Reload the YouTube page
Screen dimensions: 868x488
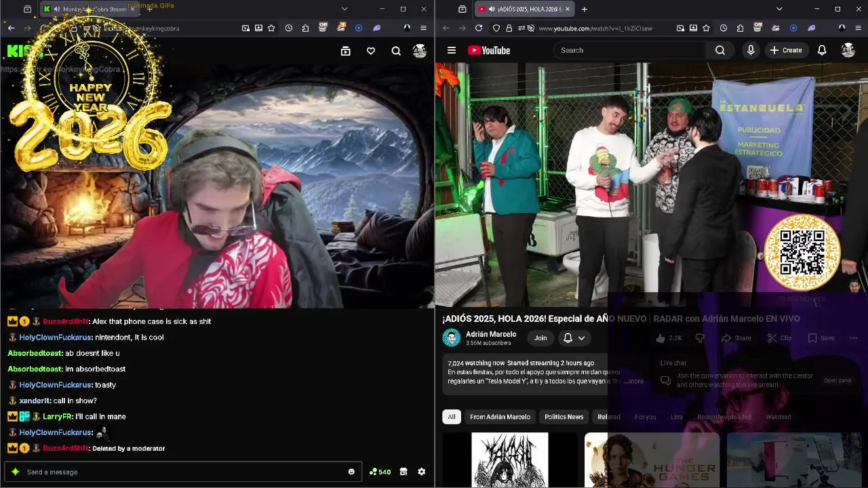(479, 28)
